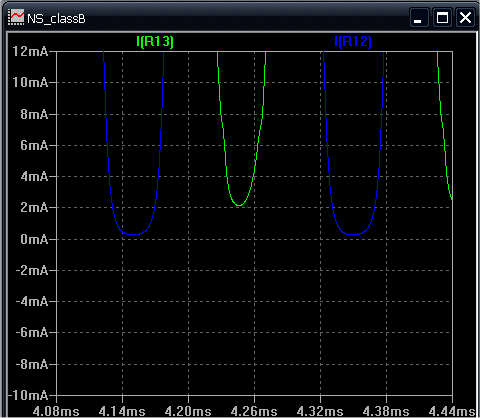Click the first blue curve's bottom near 4.14ms
This screenshot has width=480, height=418.
pyautogui.click(x=133, y=234)
